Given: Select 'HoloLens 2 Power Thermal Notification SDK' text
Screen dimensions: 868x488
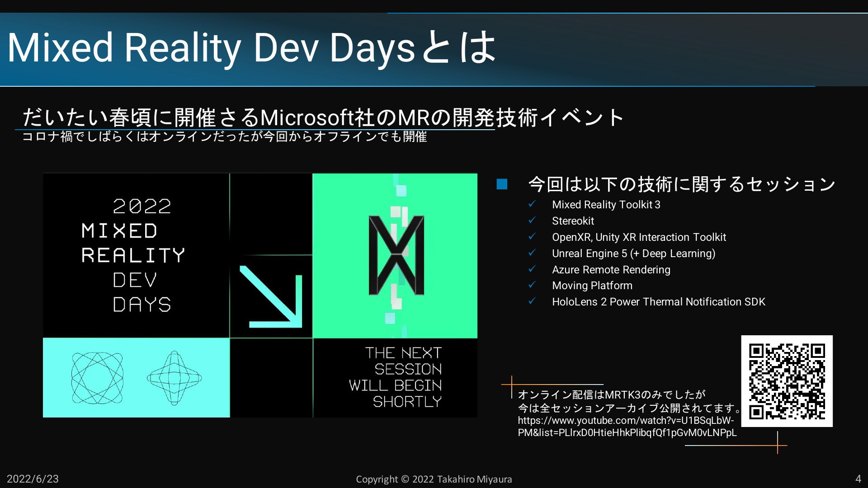Looking at the screenshot, I should coord(658,302).
